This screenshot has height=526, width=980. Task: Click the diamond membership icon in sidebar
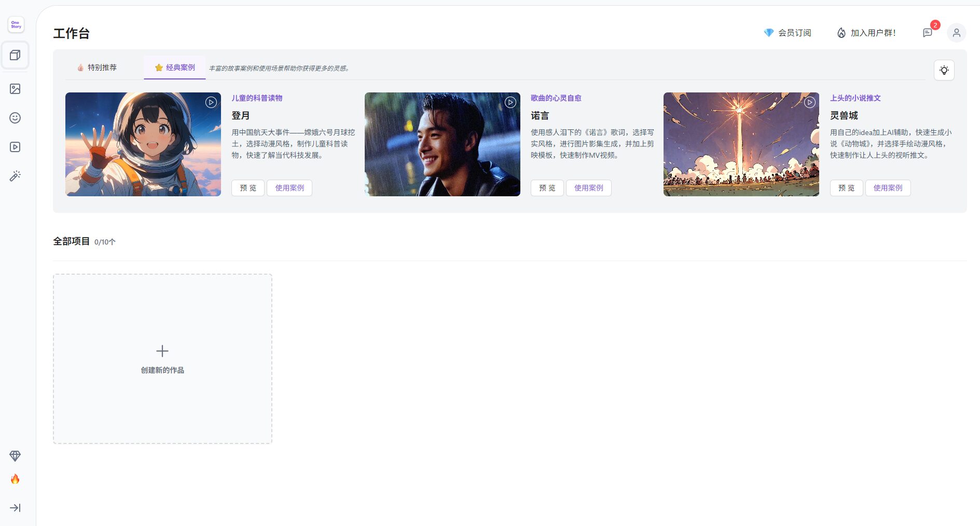(x=15, y=456)
